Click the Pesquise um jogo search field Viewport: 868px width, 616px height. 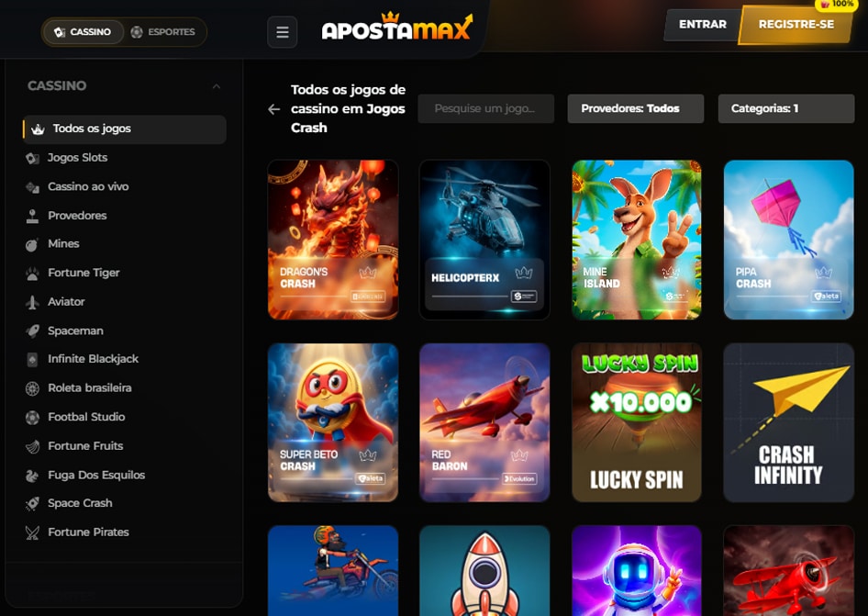coord(485,108)
